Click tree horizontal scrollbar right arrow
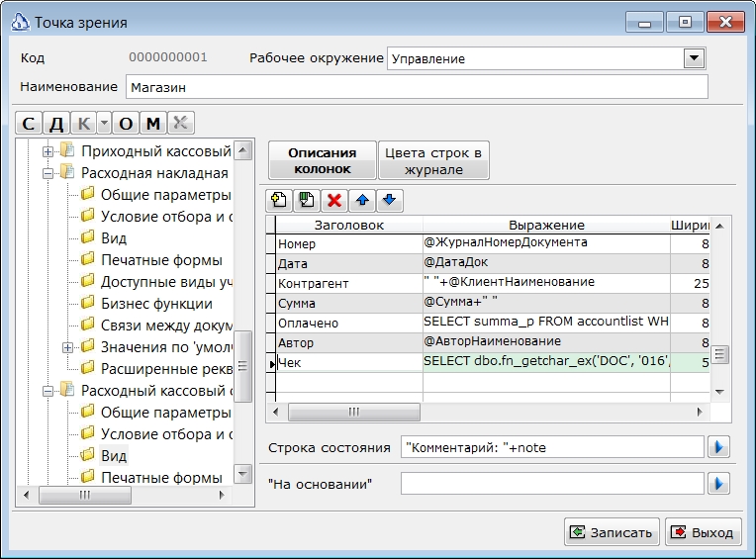The width and height of the screenshot is (756, 559). [x=222, y=495]
